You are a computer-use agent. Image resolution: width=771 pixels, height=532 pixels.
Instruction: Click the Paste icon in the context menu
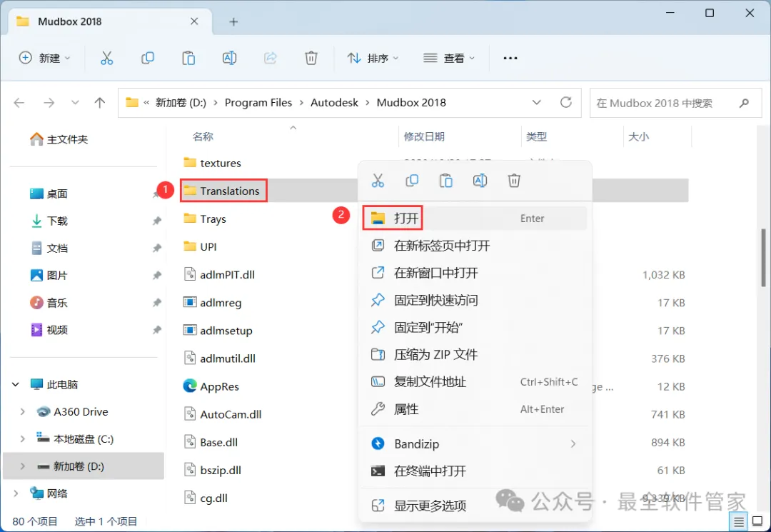[x=446, y=181]
